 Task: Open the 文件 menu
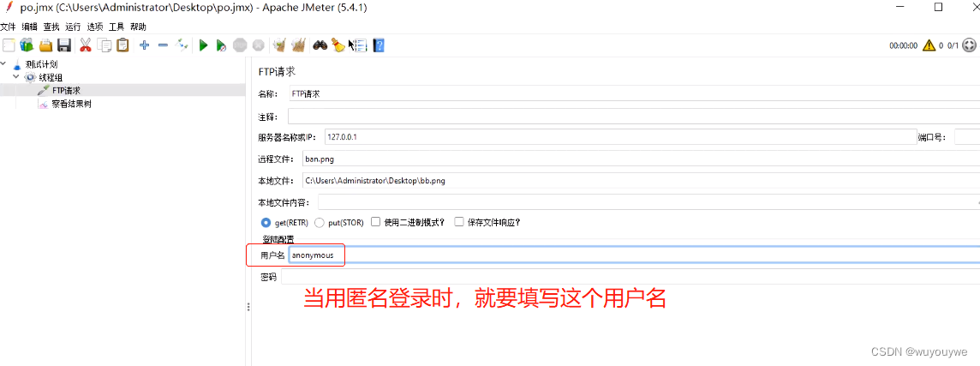7,27
